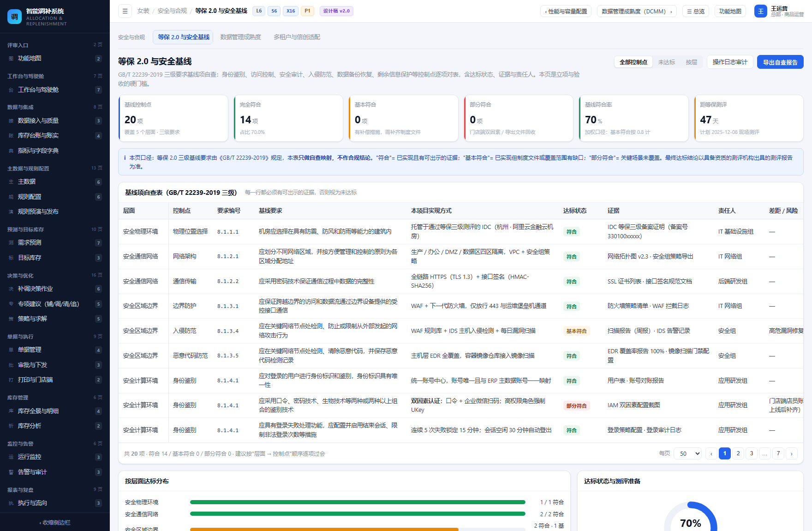This screenshot has height=531, width=812.
Task: Click 收缩侧边栏 to collapse the sidebar
Action: pyautogui.click(x=55, y=523)
